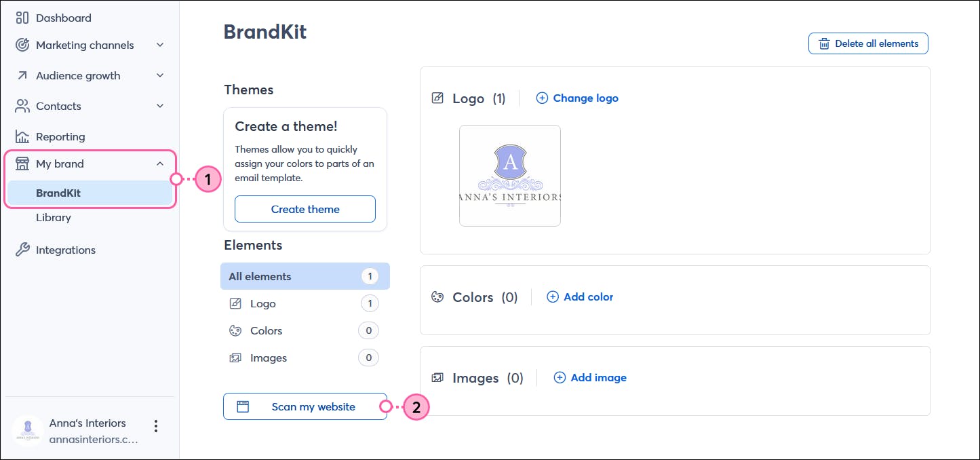
Task: Click the Audience growth arrow icon
Action: pyautogui.click(x=22, y=75)
